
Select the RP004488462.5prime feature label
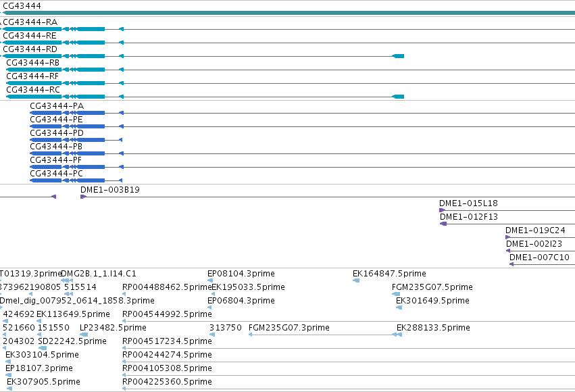167,287
